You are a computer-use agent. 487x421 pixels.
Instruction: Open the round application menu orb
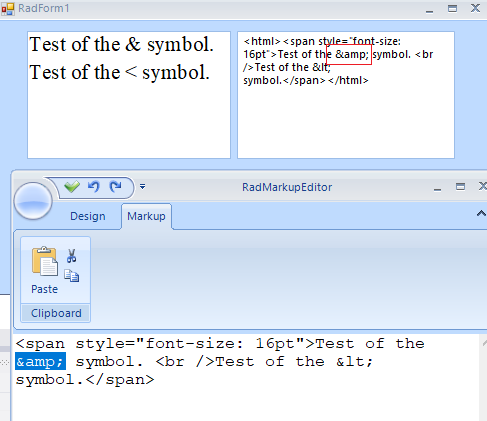[33, 201]
